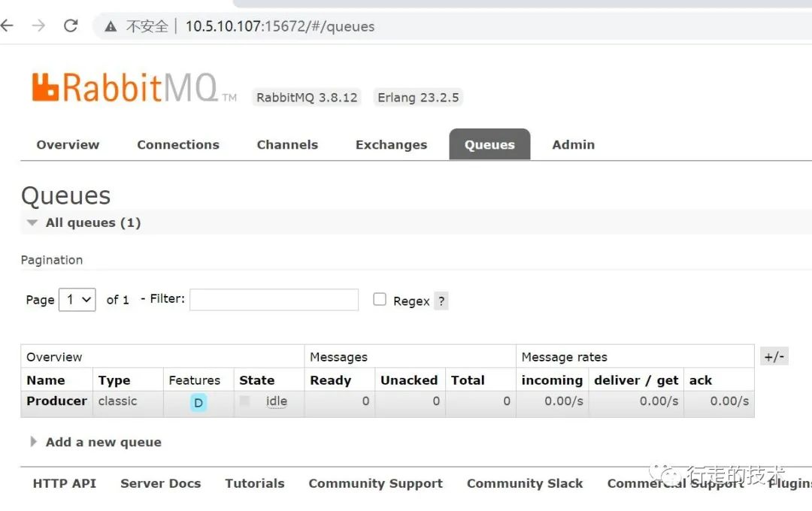Click the address bar URL 10.5.10.107:15672

coord(280,26)
